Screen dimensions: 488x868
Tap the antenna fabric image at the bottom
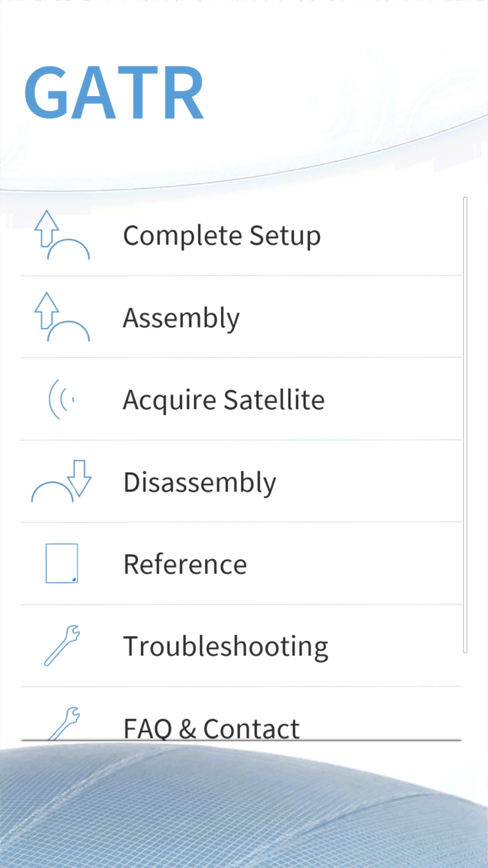click(x=244, y=805)
